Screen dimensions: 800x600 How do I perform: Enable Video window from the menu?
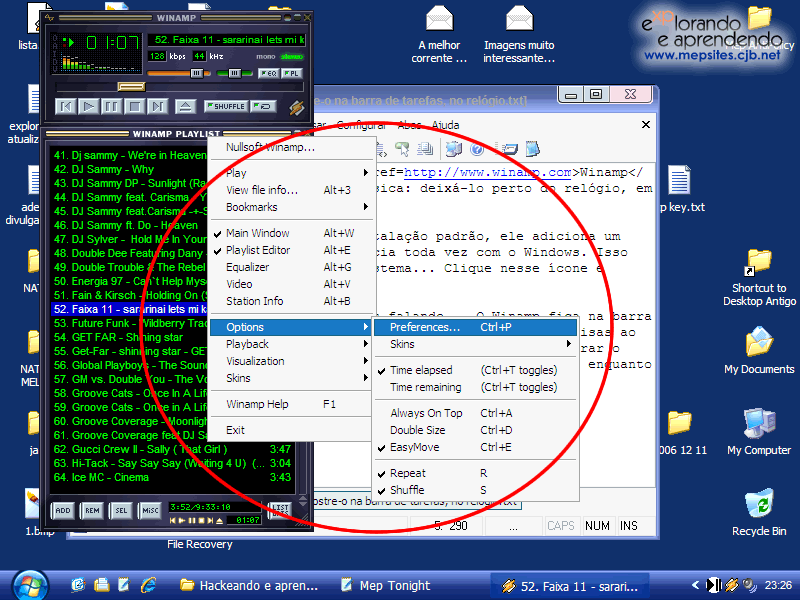click(291, 284)
